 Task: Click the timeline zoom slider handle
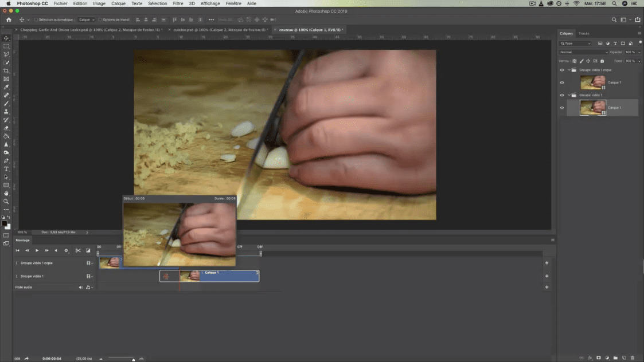(134, 360)
